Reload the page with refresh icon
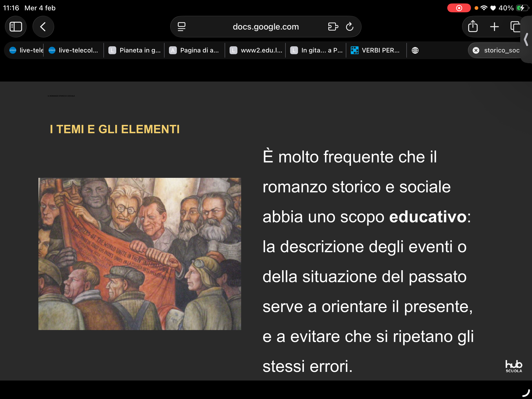 click(349, 27)
